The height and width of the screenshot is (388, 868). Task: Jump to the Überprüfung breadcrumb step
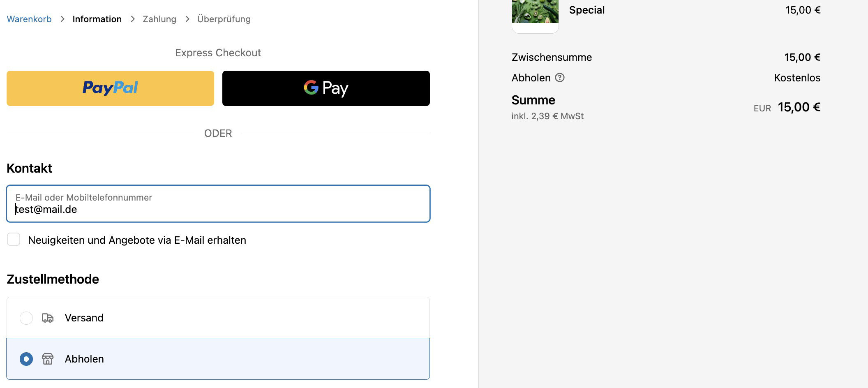[x=224, y=19]
